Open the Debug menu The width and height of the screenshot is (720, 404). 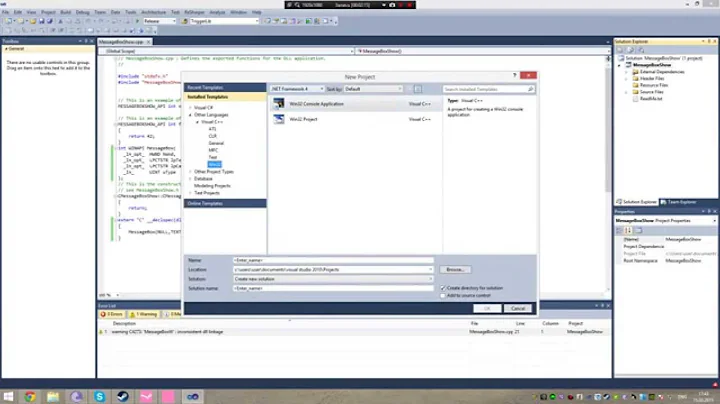tap(83, 12)
